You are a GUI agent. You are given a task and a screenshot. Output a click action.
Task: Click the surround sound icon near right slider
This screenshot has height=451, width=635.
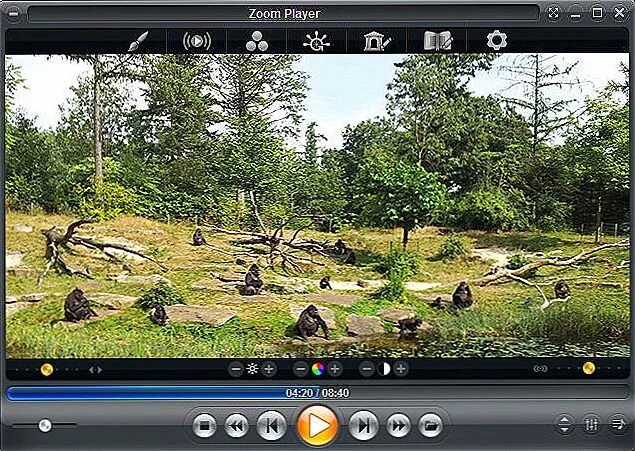(541, 369)
